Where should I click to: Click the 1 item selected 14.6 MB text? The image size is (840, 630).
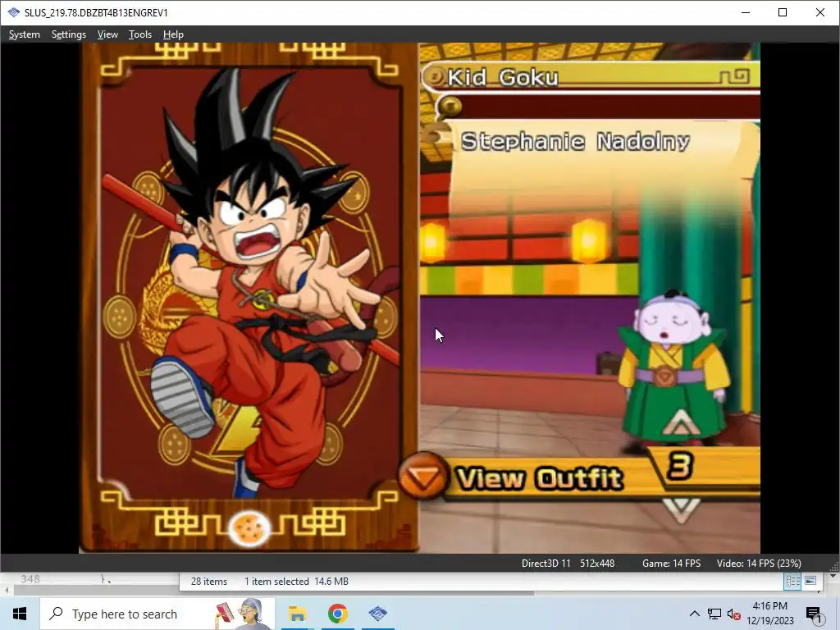pyautogui.click(x=296, y=582)
